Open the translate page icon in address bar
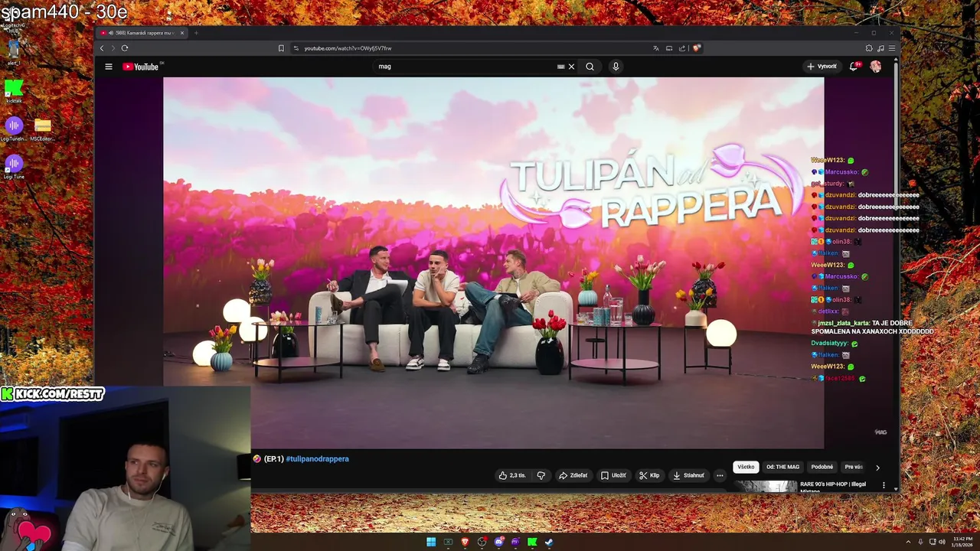This screenshot has height=551, width=980. [656, 48]
